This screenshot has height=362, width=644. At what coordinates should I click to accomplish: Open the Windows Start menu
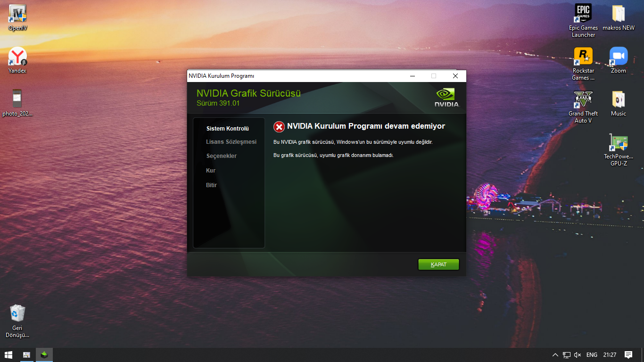coord(8,355)
